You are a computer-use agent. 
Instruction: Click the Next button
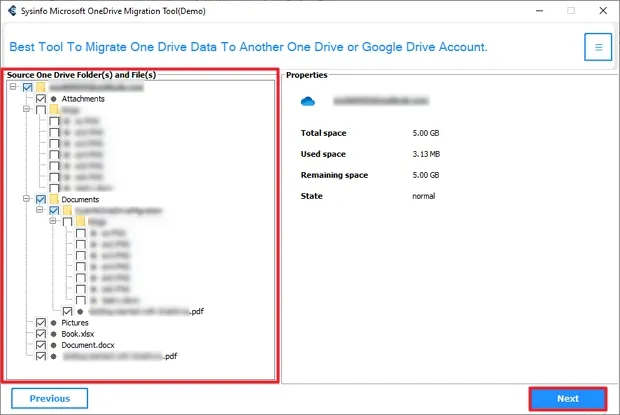pos(567,398)
